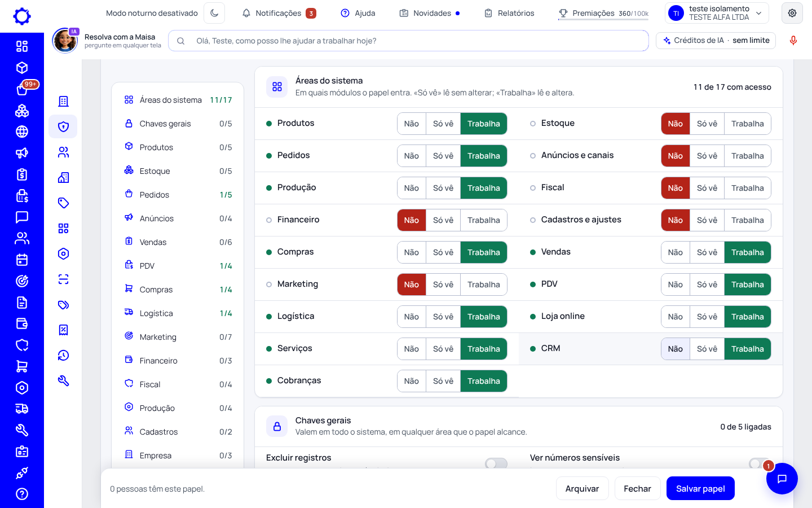Open Logística in the section list
The image size is (812, 508).
pos(178,313)
